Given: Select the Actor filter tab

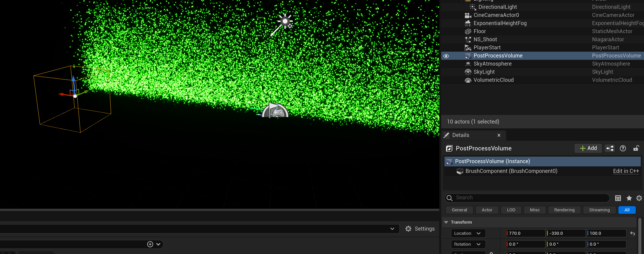Looking at the screenshot, I should [487, 210].
